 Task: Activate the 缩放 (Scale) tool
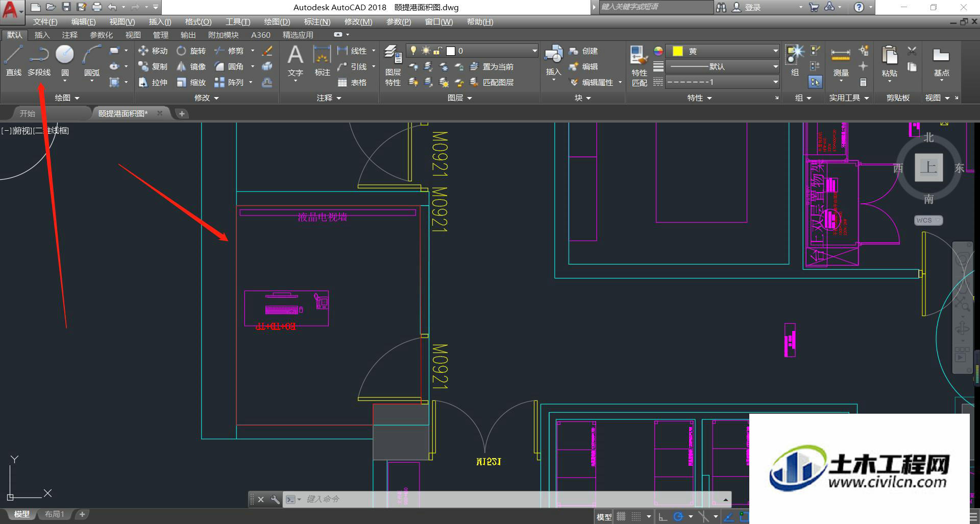(x=191, y=82)
